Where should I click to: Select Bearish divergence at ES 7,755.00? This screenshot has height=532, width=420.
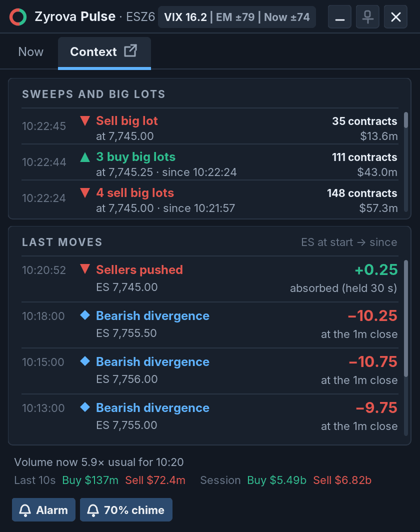209,416
